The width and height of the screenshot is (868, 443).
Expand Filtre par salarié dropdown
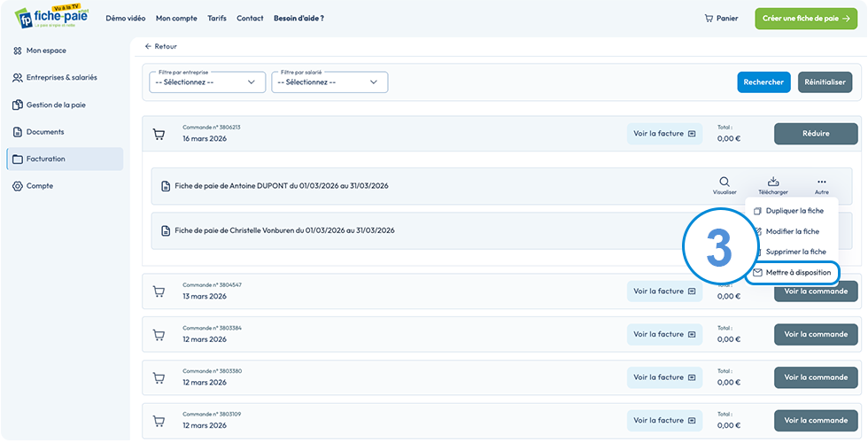pyautogui.click(x=329, y=82)
